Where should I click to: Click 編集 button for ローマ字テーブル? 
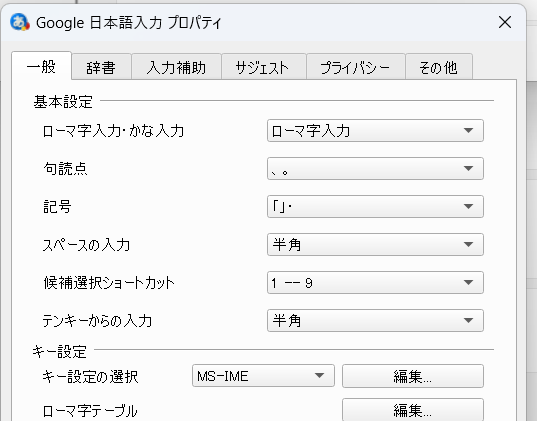coord(413,410)
